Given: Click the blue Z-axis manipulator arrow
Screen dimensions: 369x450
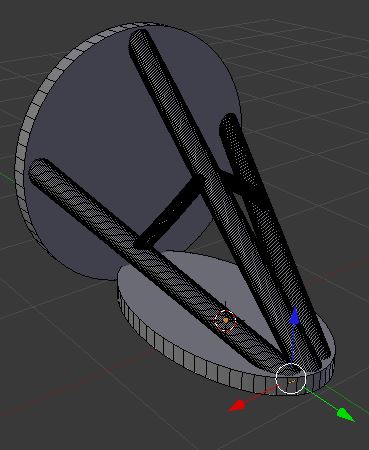Looking at the screenshot, I should pyautogui.click(x=294, y=316).
